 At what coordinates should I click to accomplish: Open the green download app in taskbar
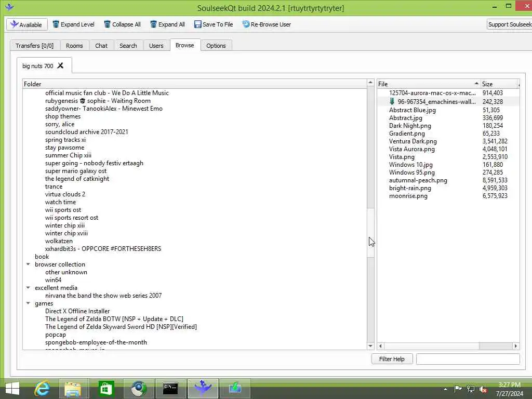[x=235, y=388]
